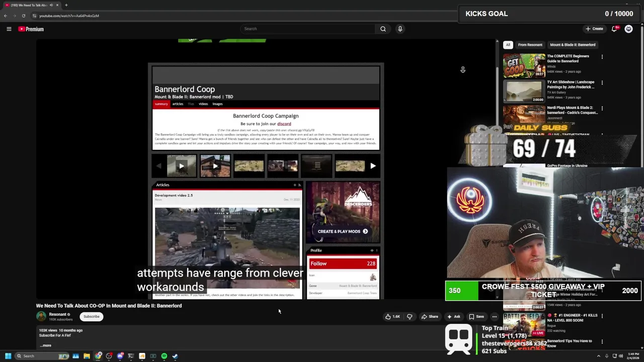The height and width of the screenshot is (362, 644).
Task: Open more actions ellipsis under the video
Action: pyautogui.click(x=495, y=317)
